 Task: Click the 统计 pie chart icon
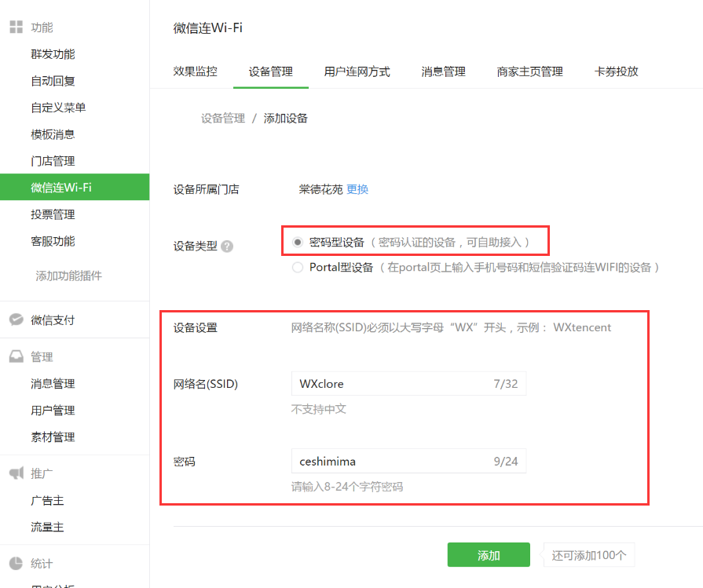(x=16, y=564)
